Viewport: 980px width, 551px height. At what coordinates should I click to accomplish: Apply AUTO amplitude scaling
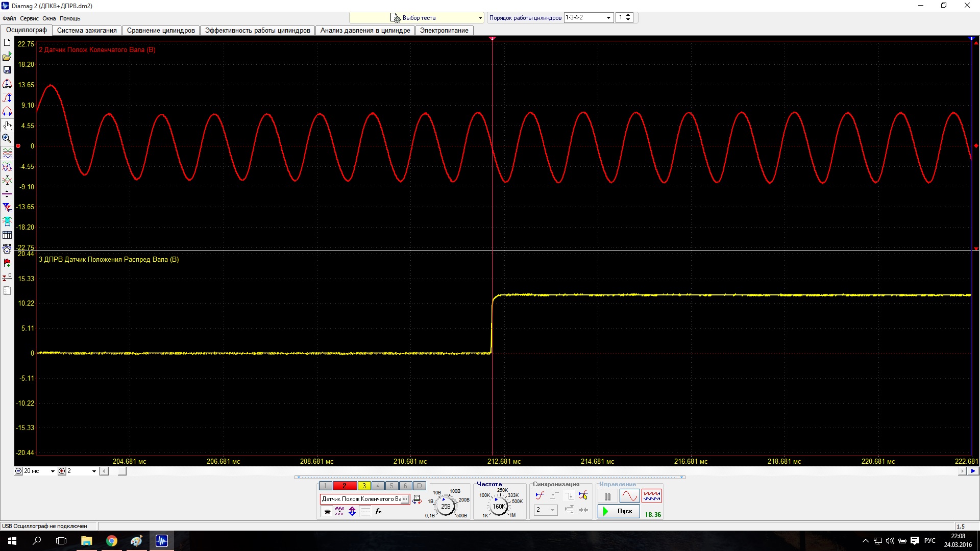click(x=7, y=84)
